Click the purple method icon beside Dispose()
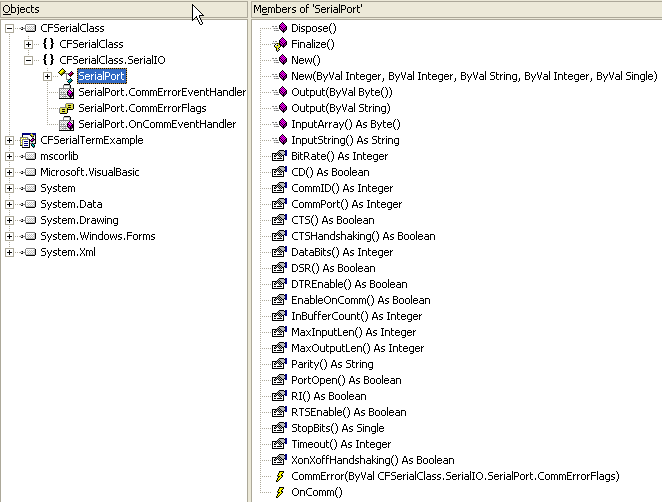Viewport: 662px width, 502px height. point(280,28)
